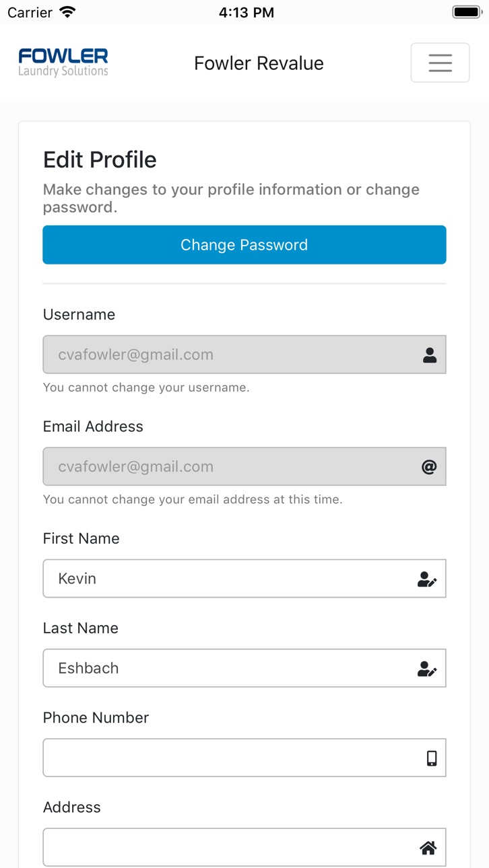Focus the Last Name field containing Eshbach

[244, 668]
